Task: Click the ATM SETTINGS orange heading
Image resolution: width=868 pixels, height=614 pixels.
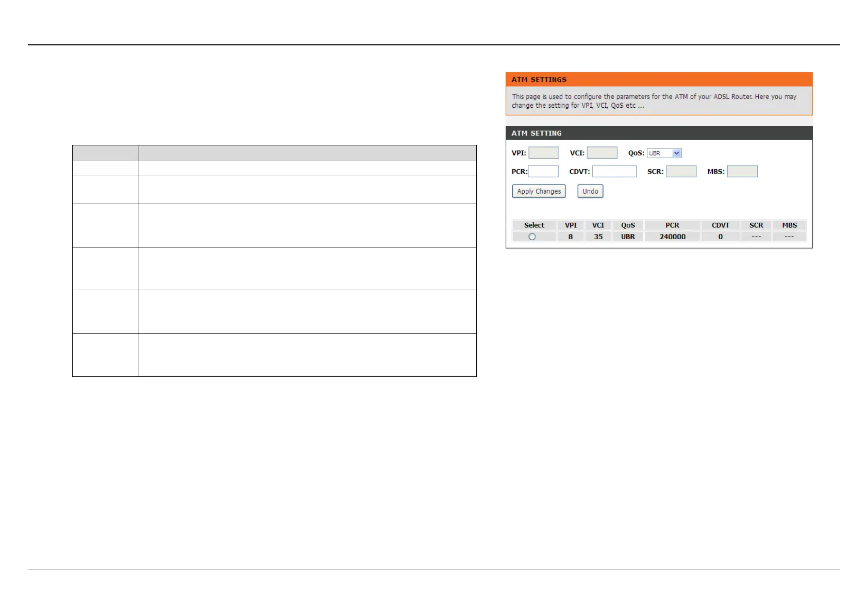Action: tap(539, 79)
